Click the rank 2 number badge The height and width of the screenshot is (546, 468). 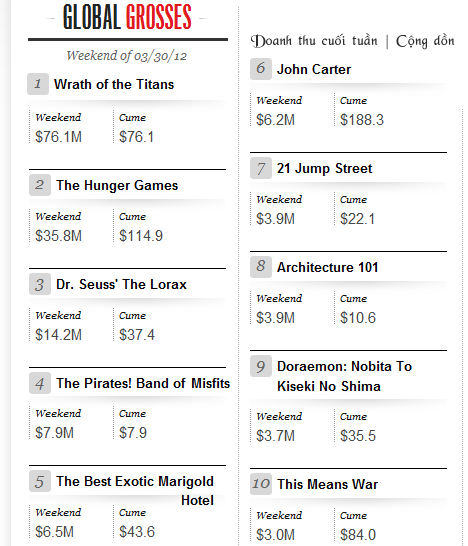click(40, 185)
